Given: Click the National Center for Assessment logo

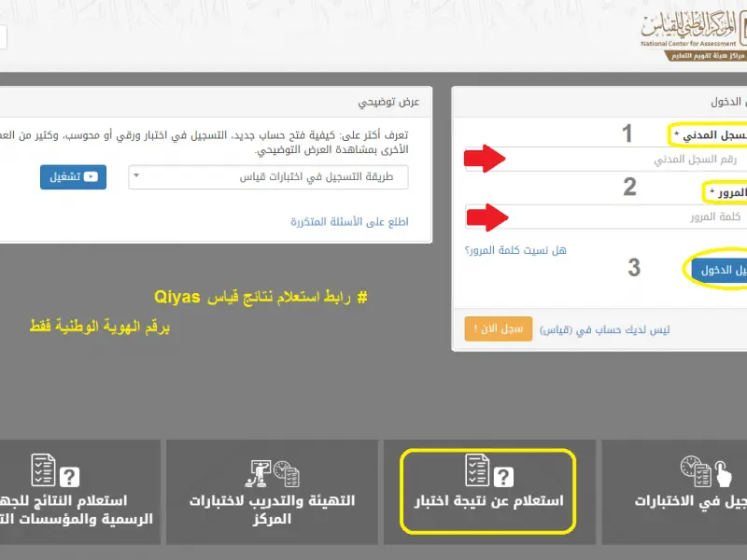Looking at the screenshot, I should [694, 37].
